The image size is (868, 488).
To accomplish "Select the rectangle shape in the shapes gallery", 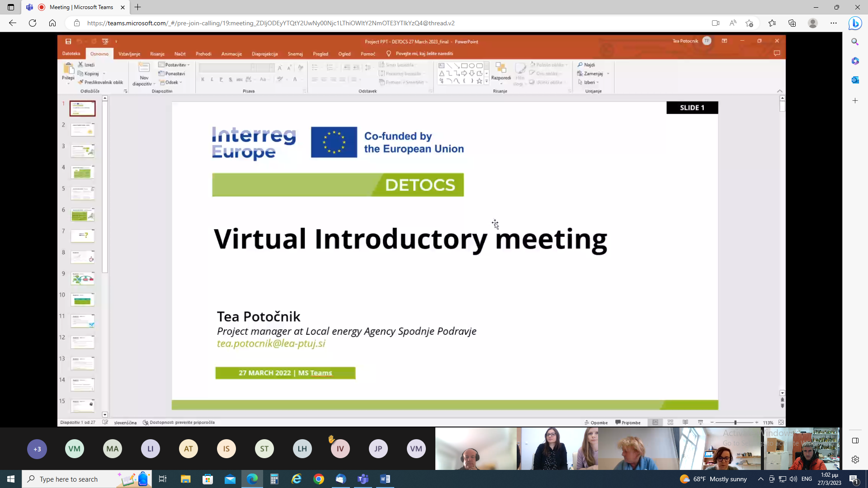I will pyautogui.click(x=464, y=66).
